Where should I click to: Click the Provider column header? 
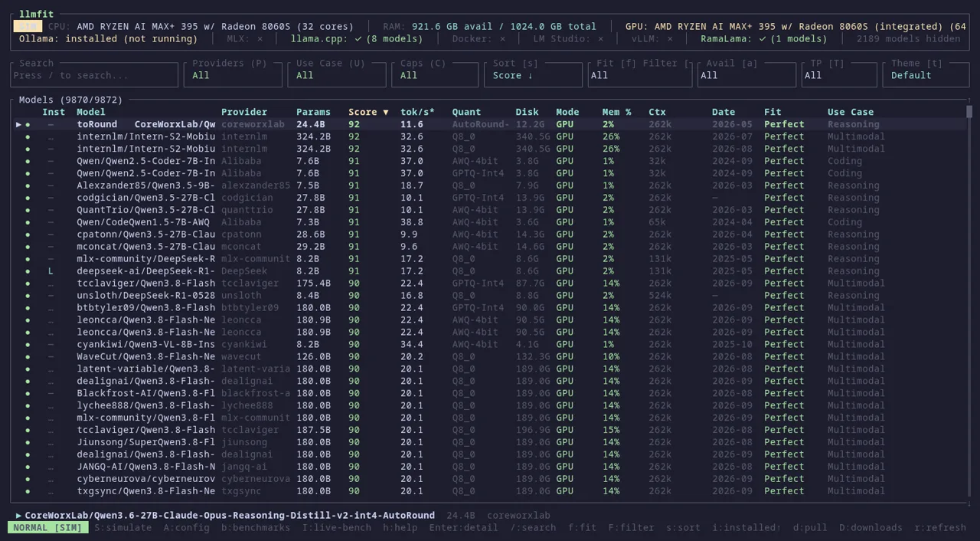(x=244, y=112)
